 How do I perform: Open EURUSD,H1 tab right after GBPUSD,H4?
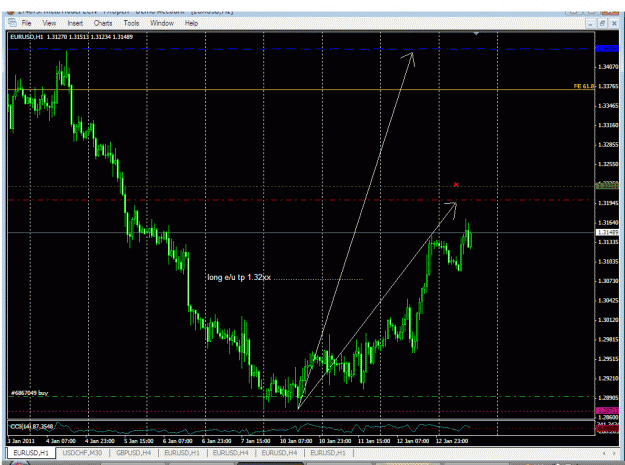[182, 453]
